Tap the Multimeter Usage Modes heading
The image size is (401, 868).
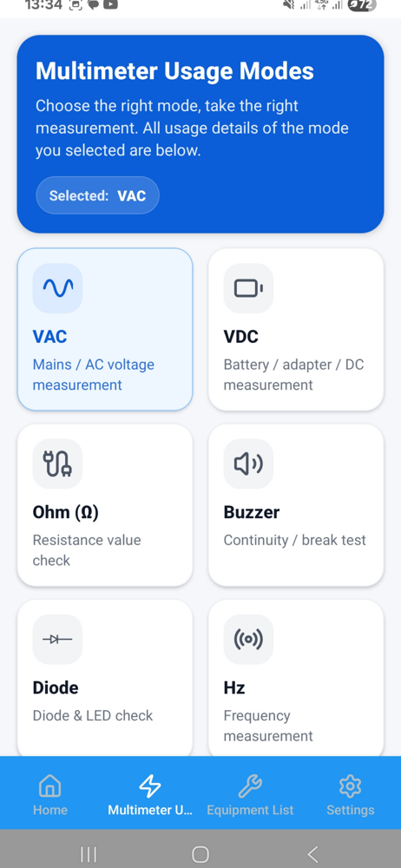(x=174, y=71)
